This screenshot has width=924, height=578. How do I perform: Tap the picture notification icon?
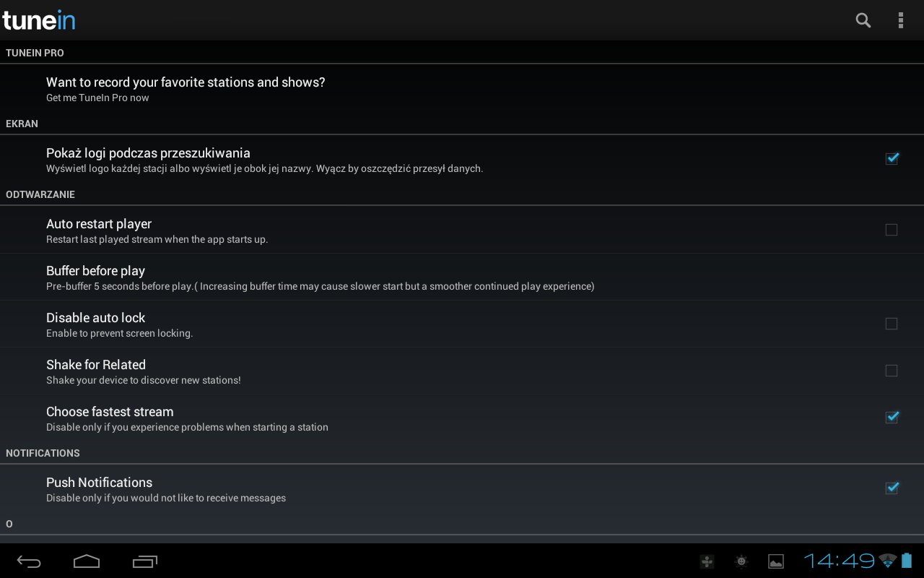776,561
